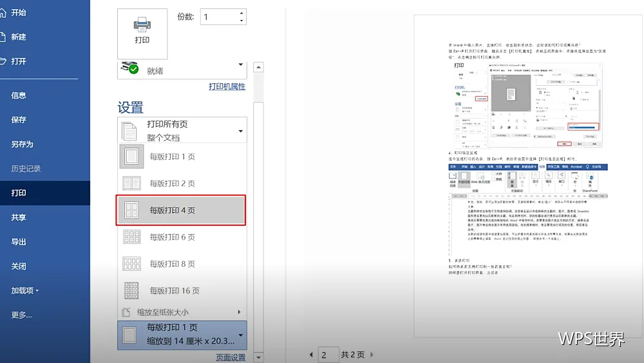644x363 pixels.
Task: Click the home icon beside 开始
Action: tap(3, 13)
